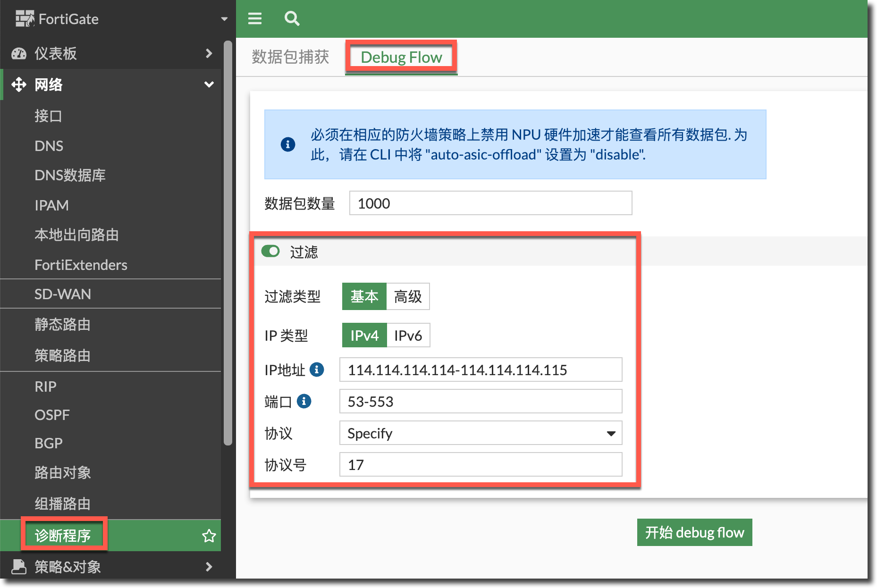
Task: Open the 协议 Specify dropdown
Action: click(481, 433)
